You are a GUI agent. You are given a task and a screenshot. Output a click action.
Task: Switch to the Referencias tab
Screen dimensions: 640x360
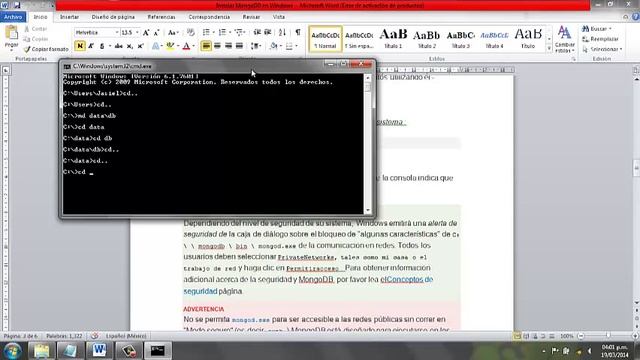[161, 17]
